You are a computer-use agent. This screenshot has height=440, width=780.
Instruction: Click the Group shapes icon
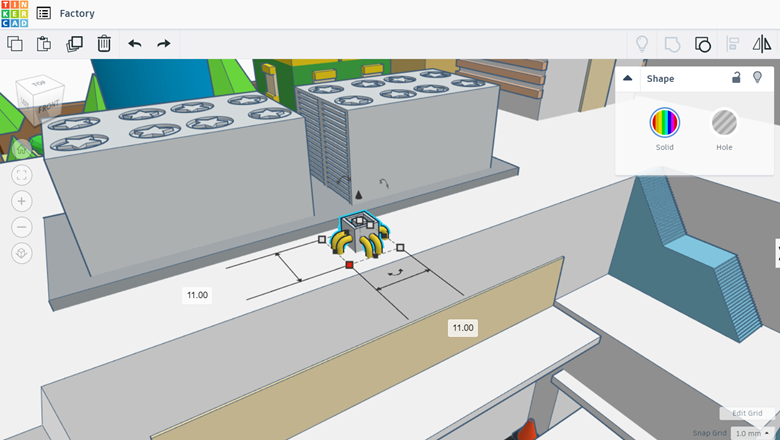(x=672, y=44)
